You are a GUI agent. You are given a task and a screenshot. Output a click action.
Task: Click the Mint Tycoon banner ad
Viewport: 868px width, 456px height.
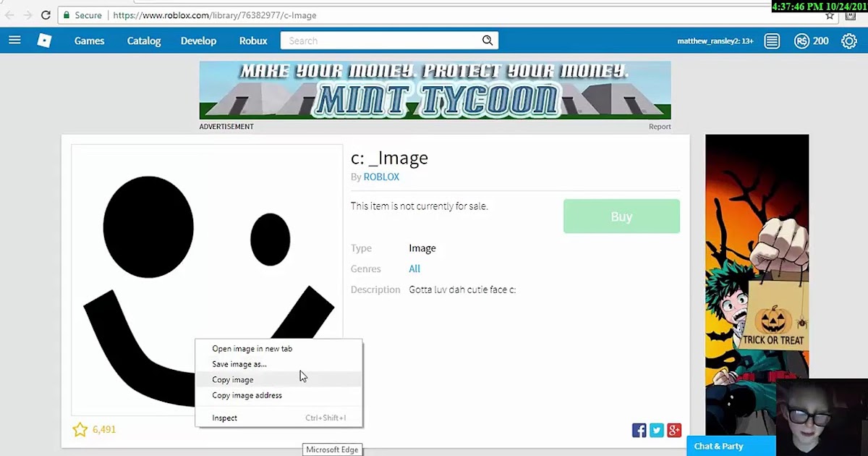[x=435, y=90]
